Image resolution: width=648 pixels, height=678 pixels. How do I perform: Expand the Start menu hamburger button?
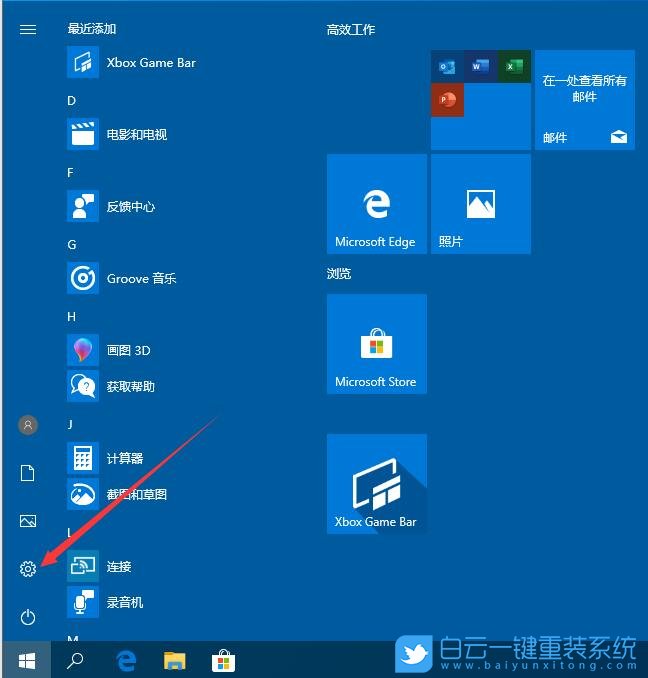[x=28, y=29]
